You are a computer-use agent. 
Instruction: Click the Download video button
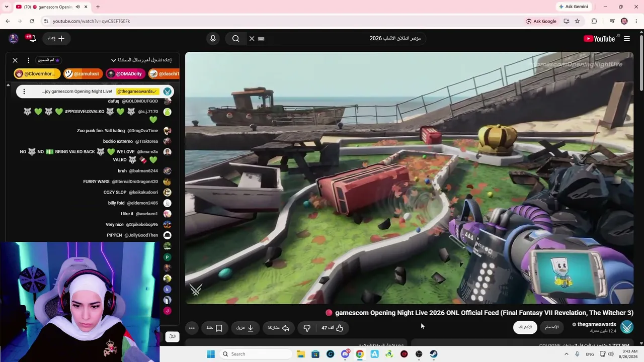245,328
